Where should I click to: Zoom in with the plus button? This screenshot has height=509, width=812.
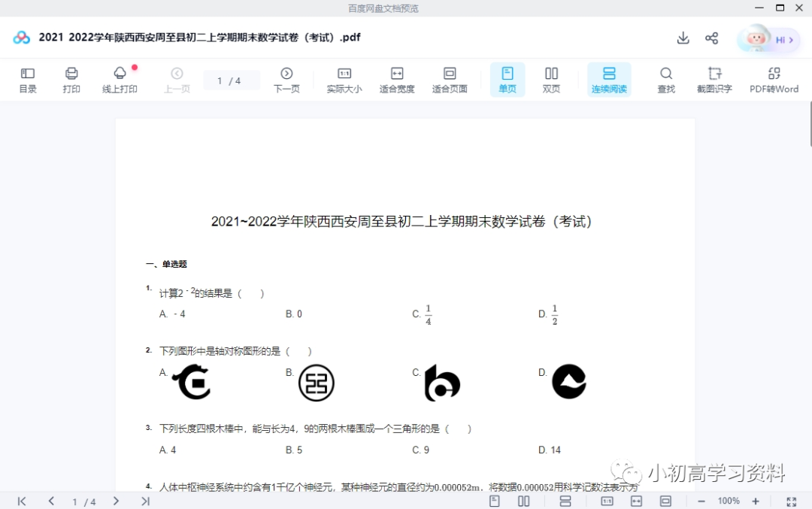click(756, 501)
